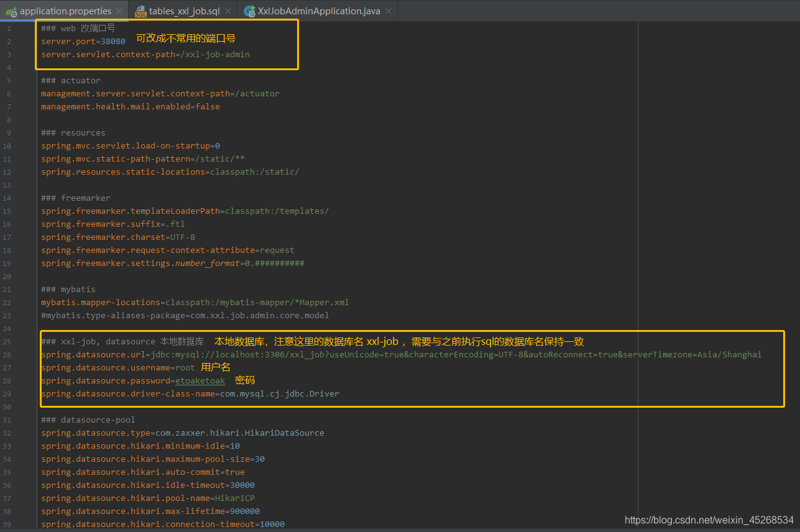Screen dimensions: 800x532
Task: Click the management.server.servlet.context-path line
Action: [160, 93]
